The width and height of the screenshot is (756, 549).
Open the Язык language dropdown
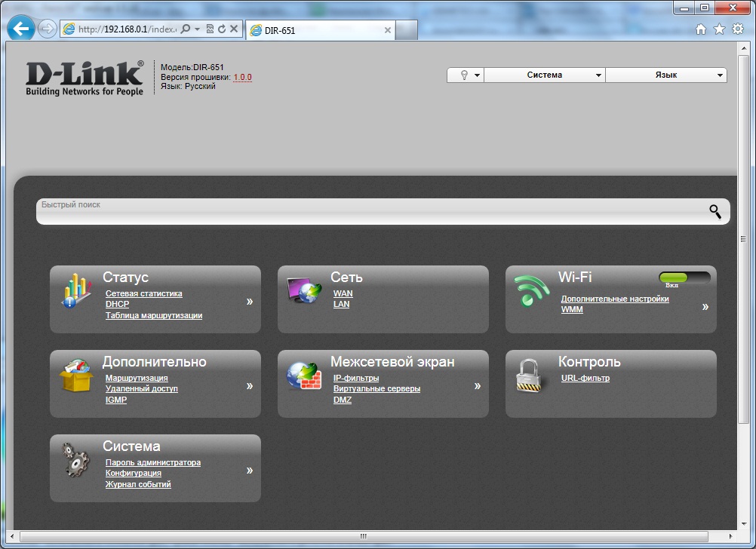pos(665,75)
